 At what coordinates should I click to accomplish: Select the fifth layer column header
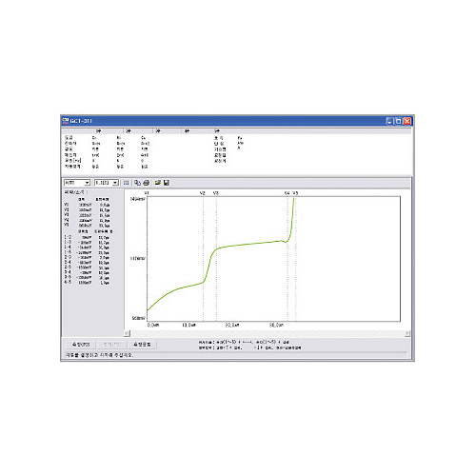click(x=217, y=130)
